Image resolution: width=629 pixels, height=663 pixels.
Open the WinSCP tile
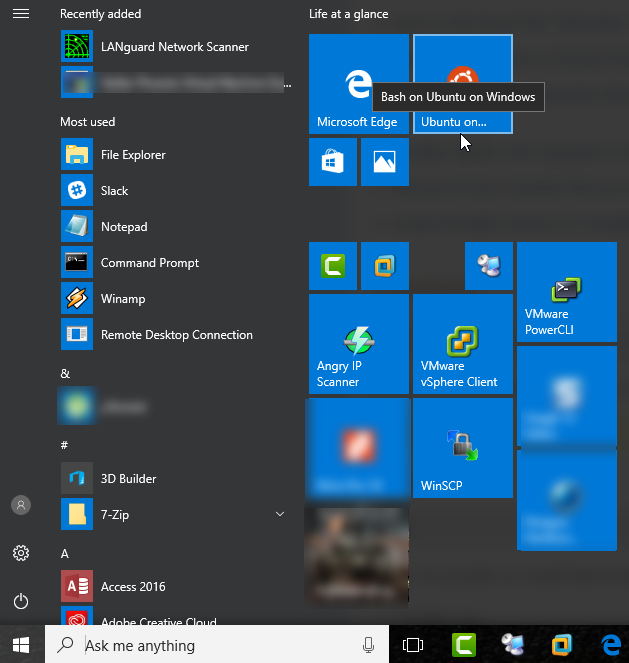click(x=463, y=448)
